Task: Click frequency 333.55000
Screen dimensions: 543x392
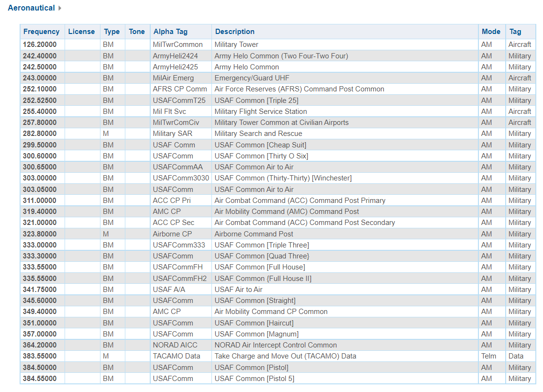Action: pos(40,267)
